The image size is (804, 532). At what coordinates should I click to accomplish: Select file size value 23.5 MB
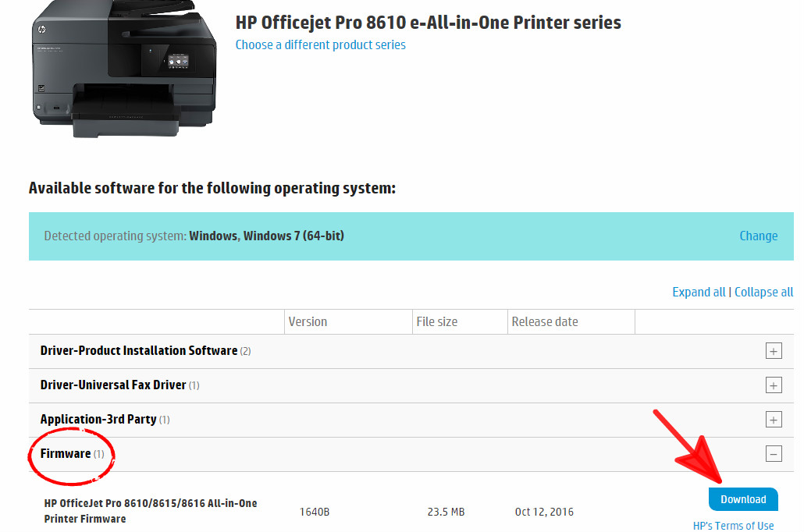[446, 512]
